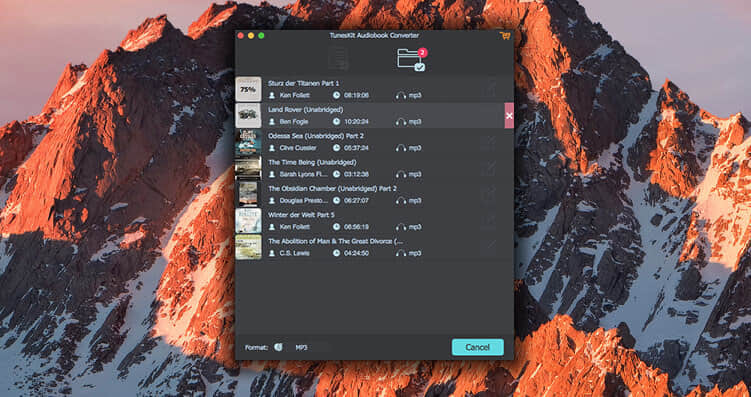Click author icon beside Clive Cussler

272,148
